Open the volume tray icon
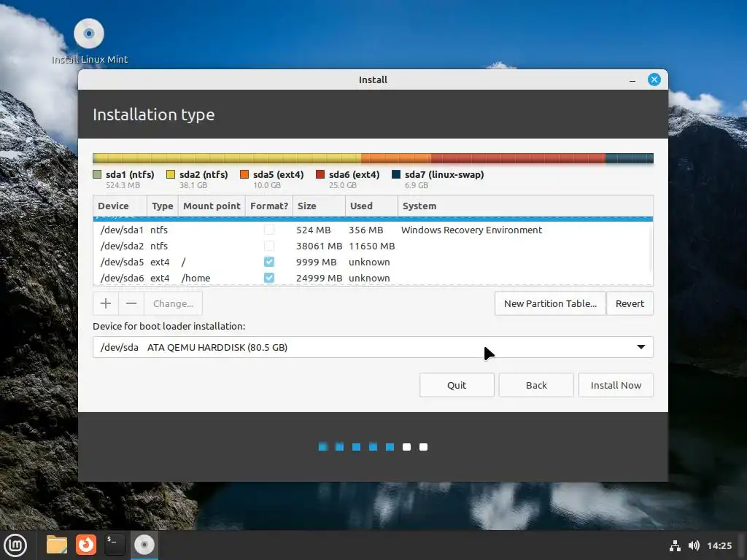 click(694, 545)
